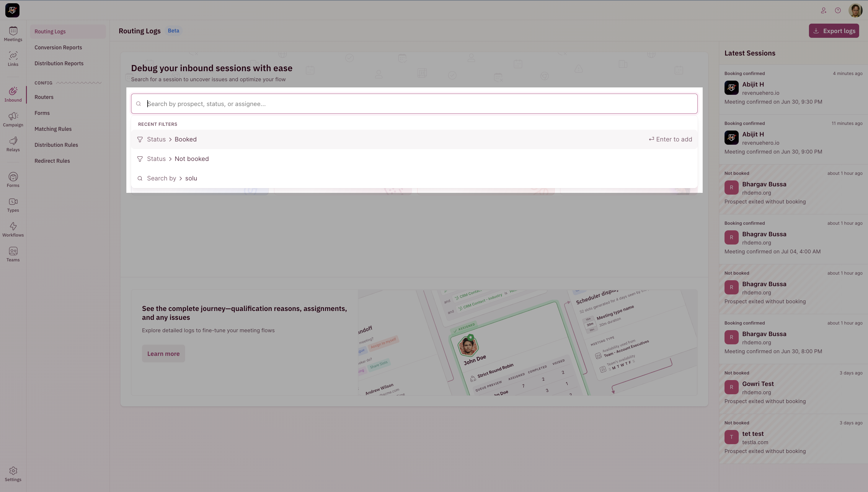The height and width of the screenshot is (492, 868).
Task: Open Matching Rules under Config
Action: click(68, 129)
